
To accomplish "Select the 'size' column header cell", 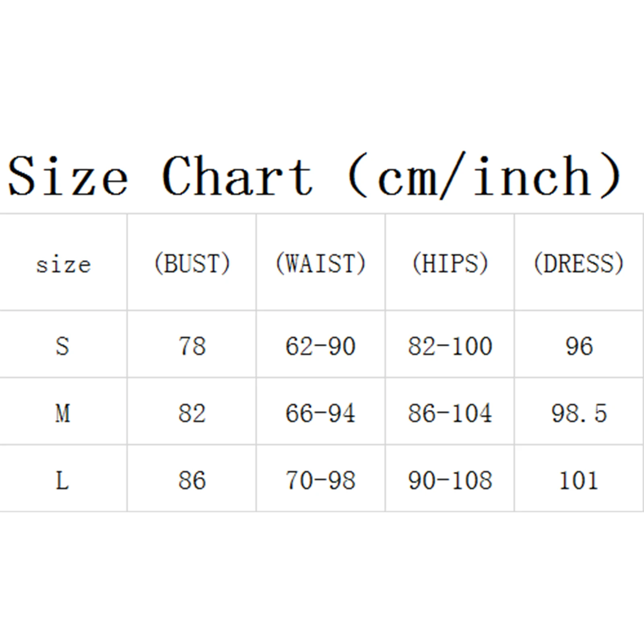I will click(x=63, y=262).
